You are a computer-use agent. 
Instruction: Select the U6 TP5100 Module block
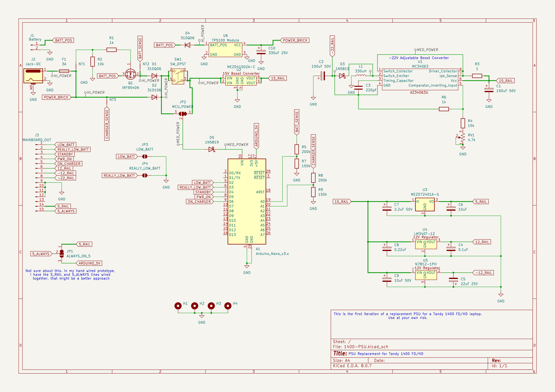click(x=225, y=50)
